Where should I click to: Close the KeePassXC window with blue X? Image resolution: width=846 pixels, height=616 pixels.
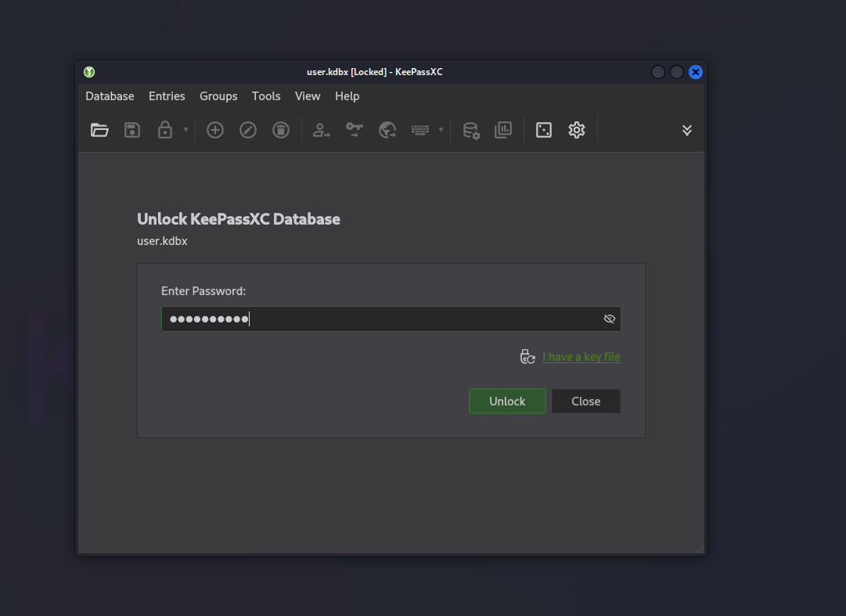click(696, 72)
